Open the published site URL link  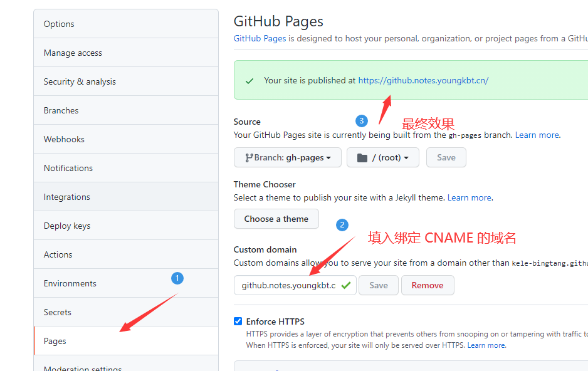tap(423, 81)
